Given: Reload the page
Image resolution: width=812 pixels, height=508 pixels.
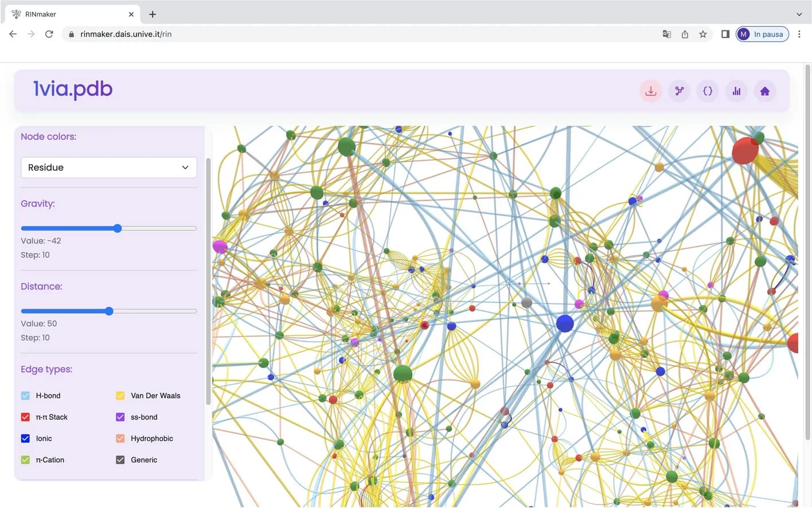Looking at the screenshot, I should [49, 34].
